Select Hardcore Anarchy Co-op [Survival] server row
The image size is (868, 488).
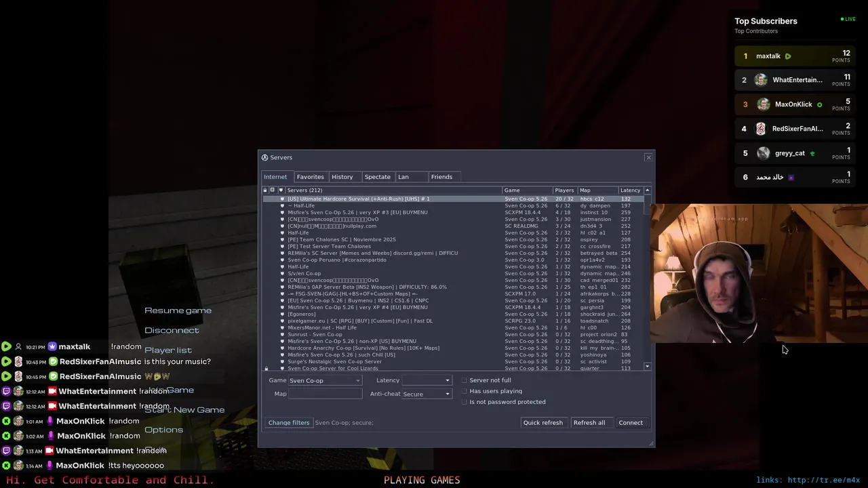pos(453,348)
